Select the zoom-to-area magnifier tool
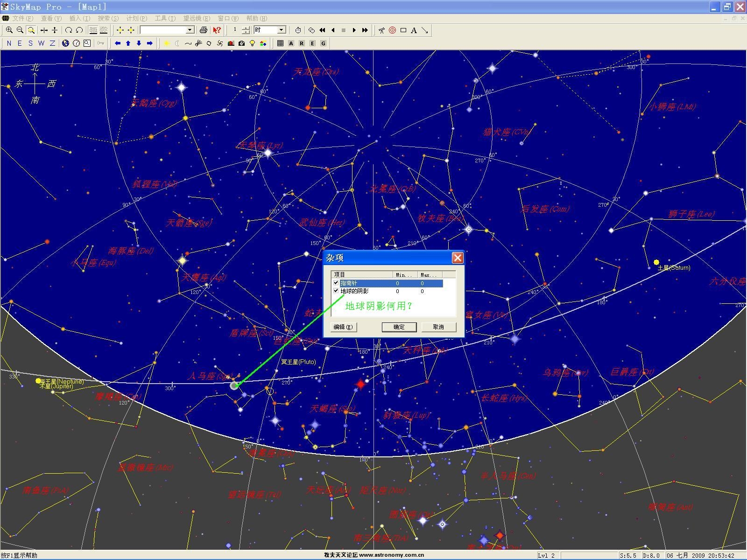Viewport: 747px width, 560px height. pyautogui.click(x=31, y=30)
